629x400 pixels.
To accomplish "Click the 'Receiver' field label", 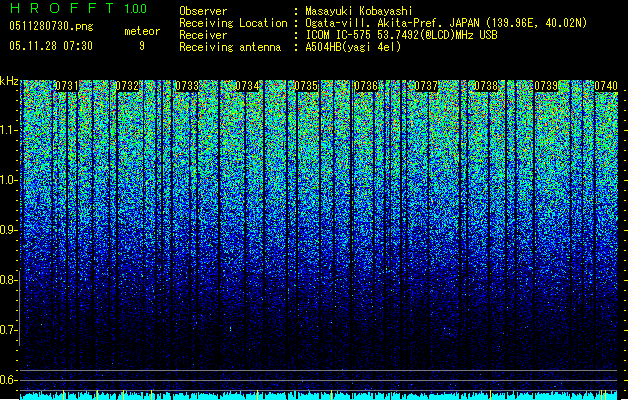I will tap(203, 35).
